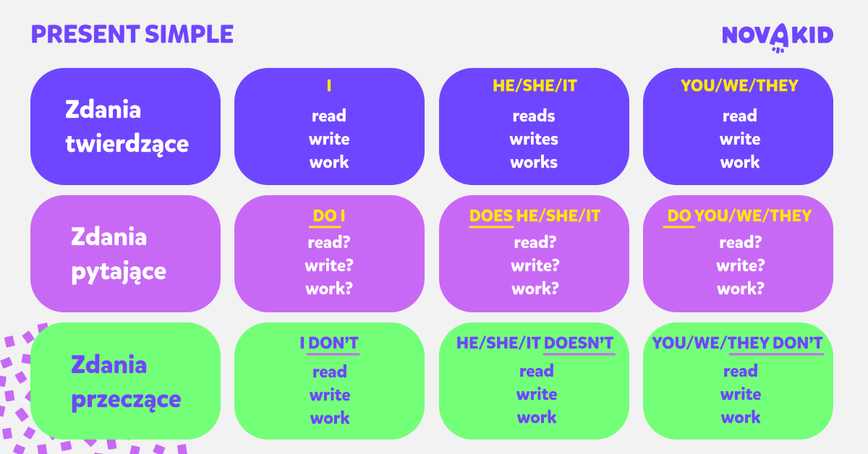
Task: Click the DOES HE/SHE/IT heading
Action: (x=535, y=215)
